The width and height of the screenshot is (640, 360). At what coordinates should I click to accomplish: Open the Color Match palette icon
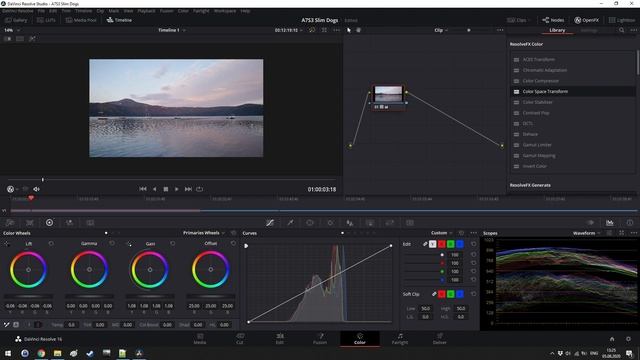30,222
